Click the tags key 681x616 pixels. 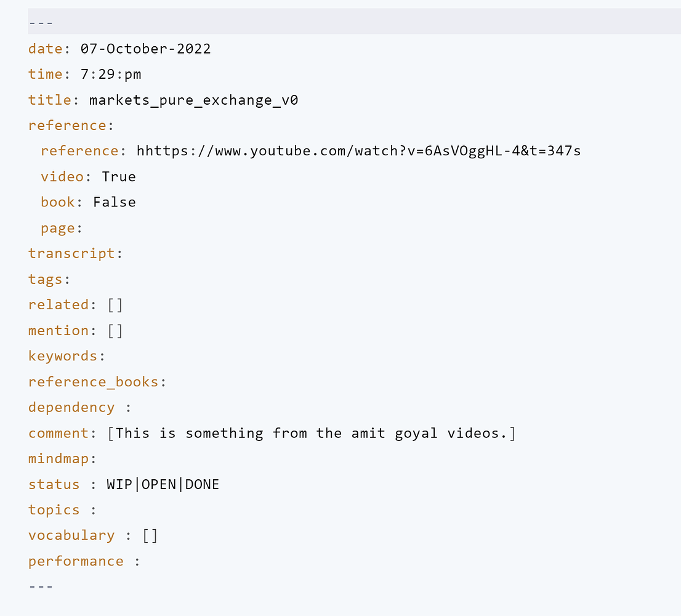click(46, 280)
